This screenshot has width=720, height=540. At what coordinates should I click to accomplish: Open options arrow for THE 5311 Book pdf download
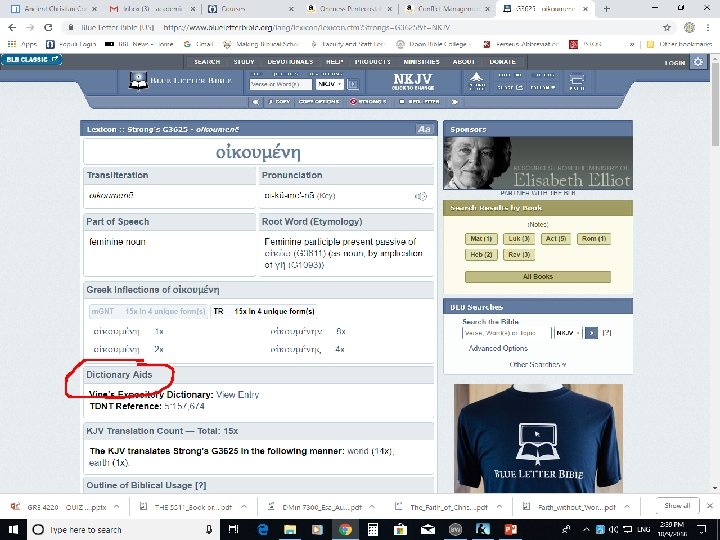point(244,506)
